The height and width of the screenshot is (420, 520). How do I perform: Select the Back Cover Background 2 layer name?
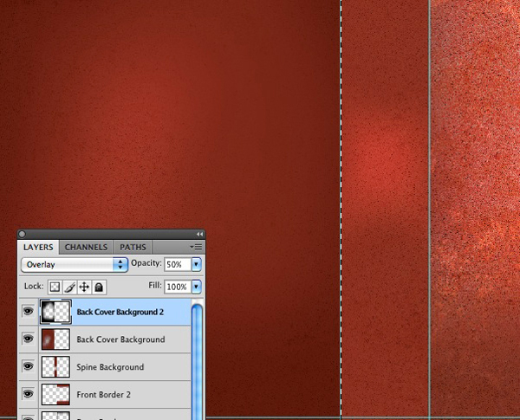[120, 312]
